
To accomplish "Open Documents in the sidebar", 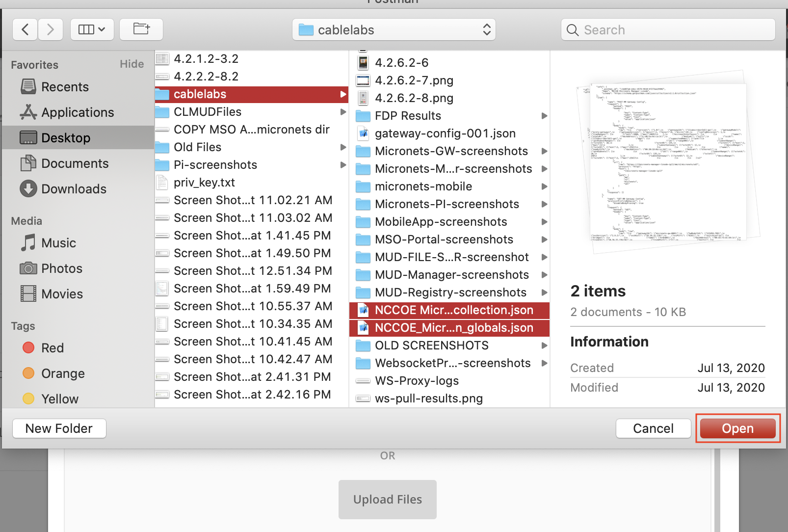I will (x=65, y=163).
